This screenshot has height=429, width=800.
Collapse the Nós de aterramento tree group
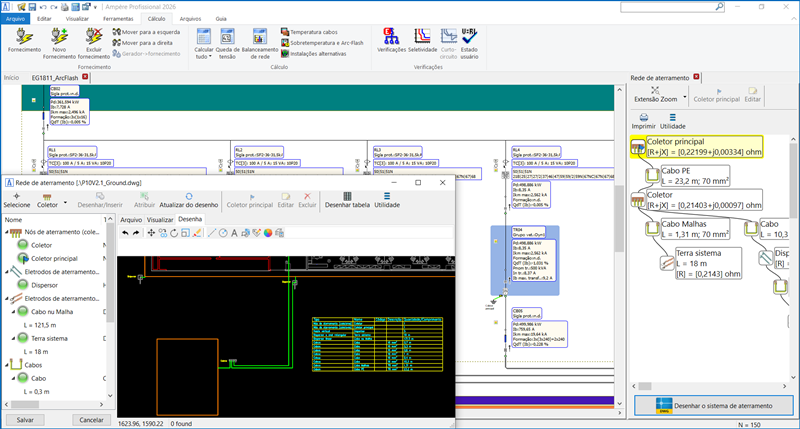(x=6, y=233)
